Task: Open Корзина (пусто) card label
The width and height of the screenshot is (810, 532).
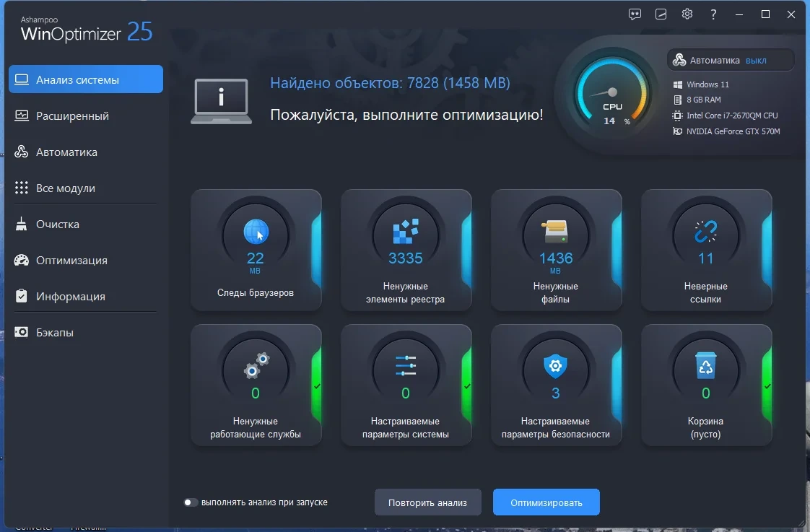Action: (705, 427)
